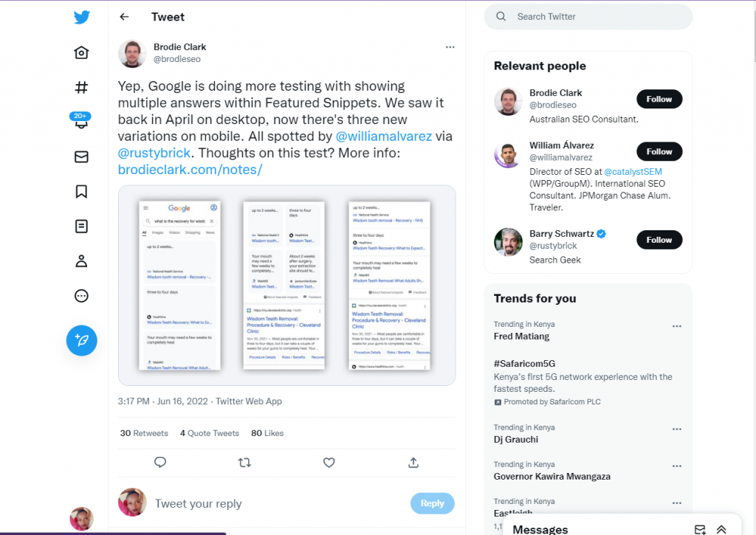Expand the Messages drawer chevrons

point(721,529)
